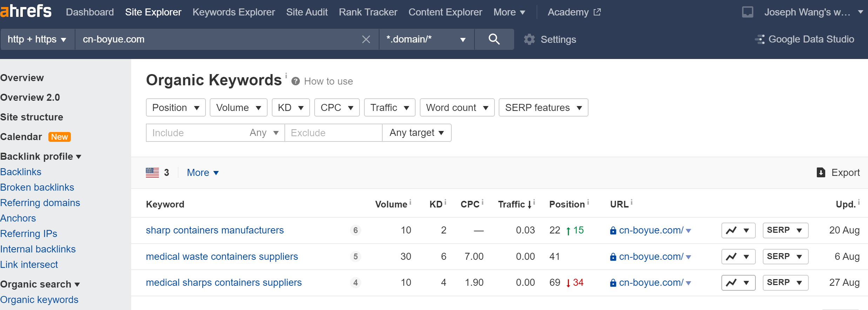Open the Word count filter dropdown
The width and height of the screenshot is (868, 310).
point(457,107)
